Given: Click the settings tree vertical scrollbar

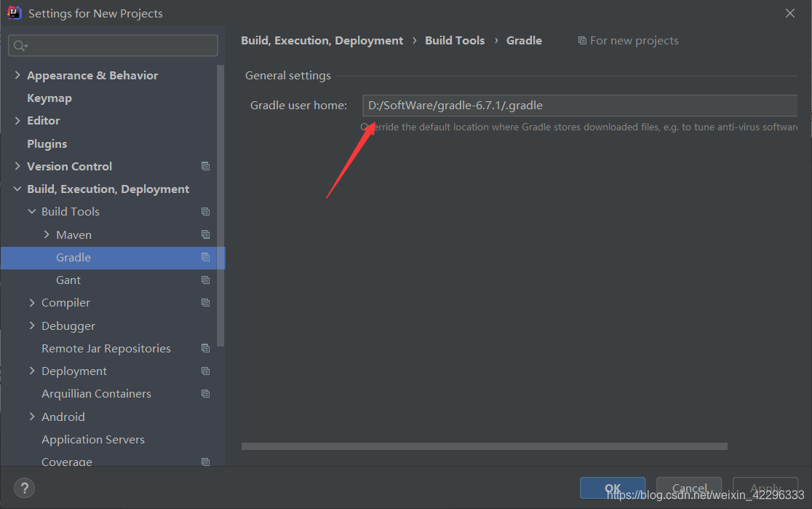Looking at the screenshot, I should [x=220, y=206].
